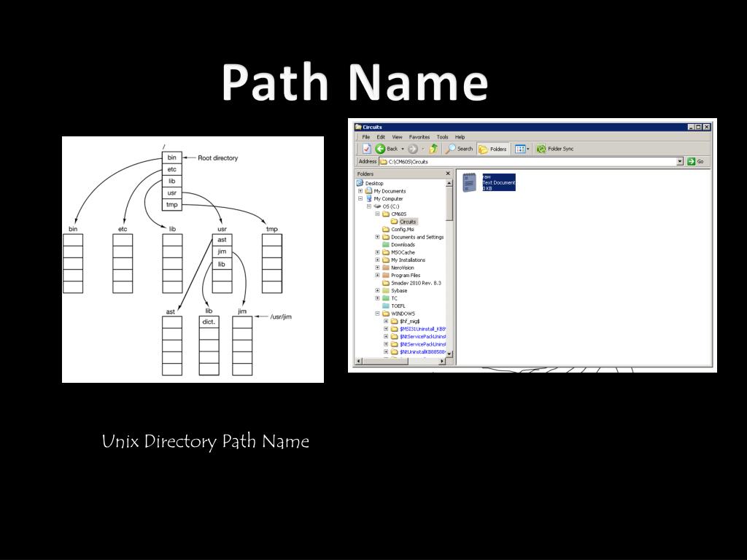Click the NeroVision folder icon
Screen dimensions: 747x560
pos(386,268)
